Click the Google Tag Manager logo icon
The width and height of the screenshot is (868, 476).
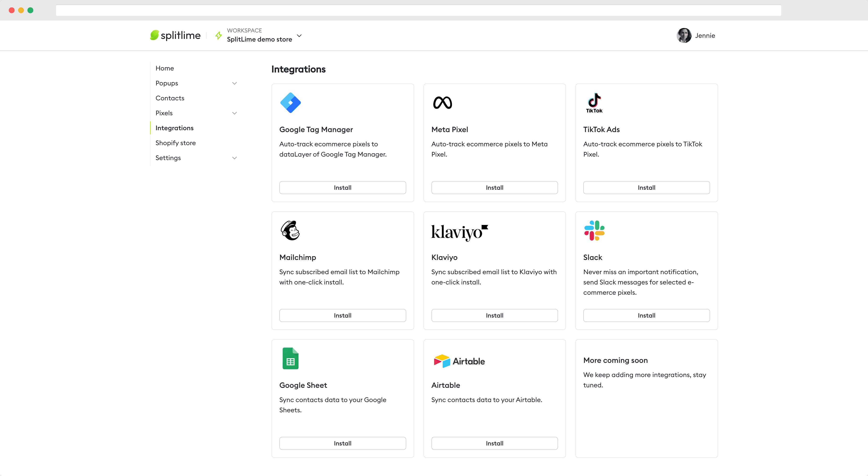[x=290, y=103]
